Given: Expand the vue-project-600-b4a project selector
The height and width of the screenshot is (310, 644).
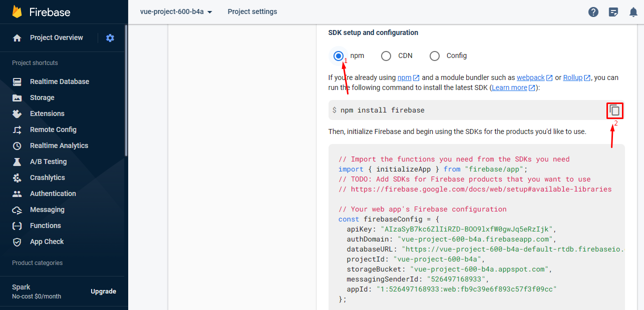Looking at the screenshot, I should point(175,11).
